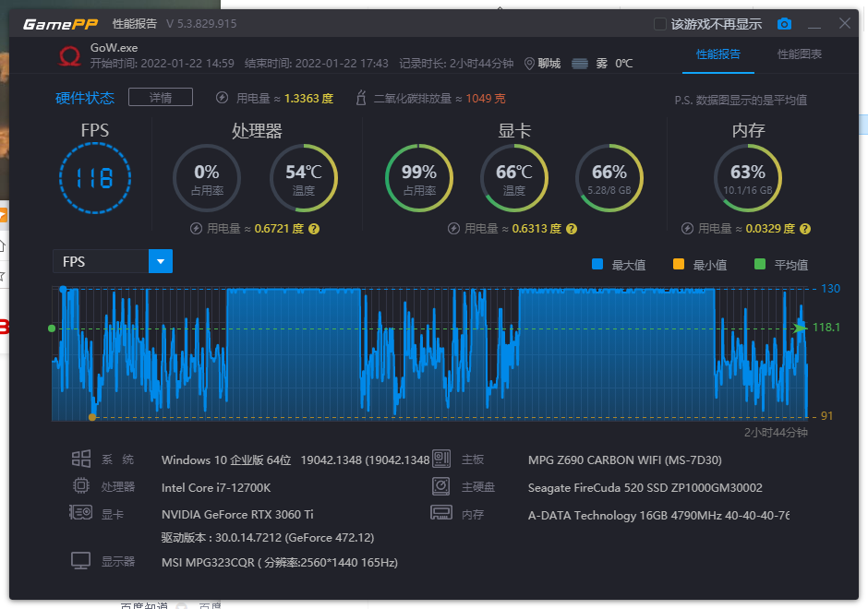
Task: Click the main hard disk icon
Action: point(441,486)
